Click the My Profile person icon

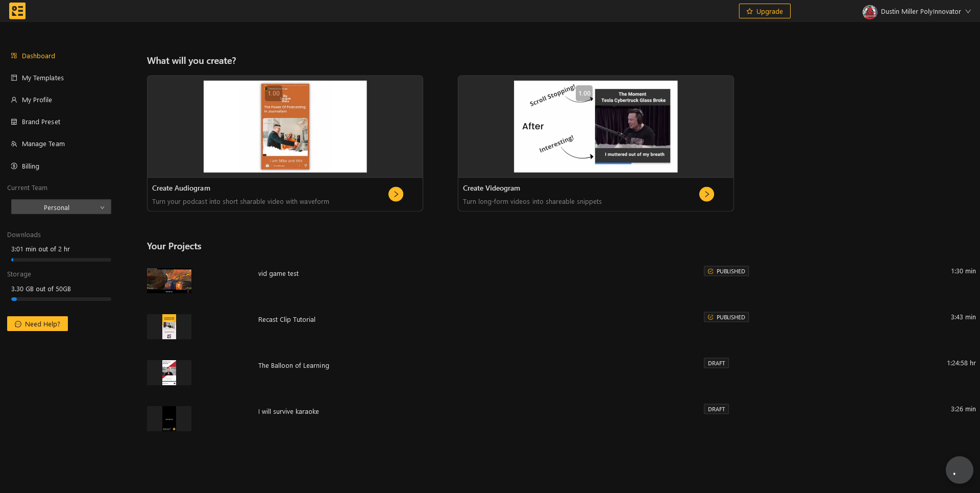click(x=14, y=100)
